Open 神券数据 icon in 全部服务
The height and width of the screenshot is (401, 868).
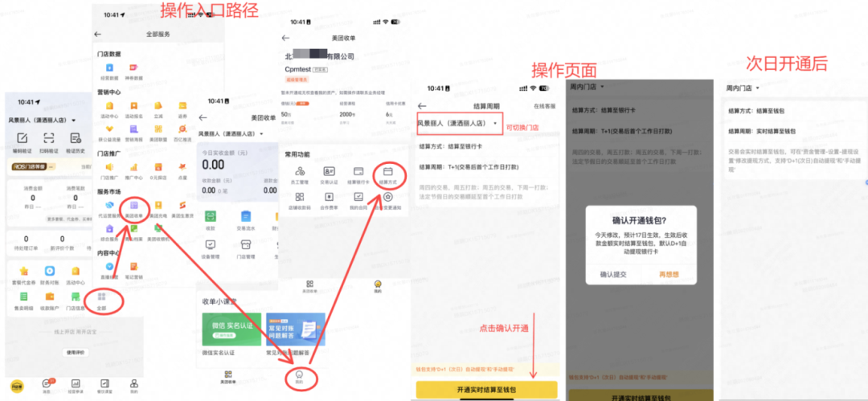tap(133, 68)
